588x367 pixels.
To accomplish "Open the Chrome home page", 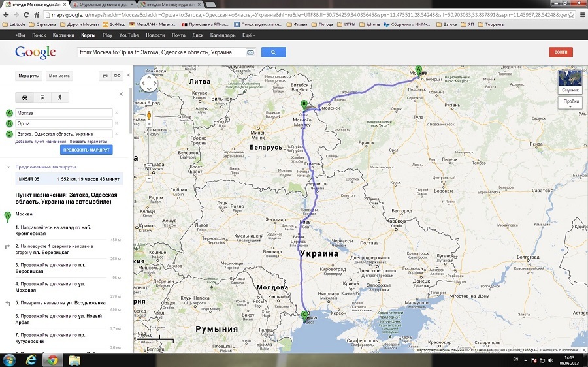I will [x=37, y=15].
